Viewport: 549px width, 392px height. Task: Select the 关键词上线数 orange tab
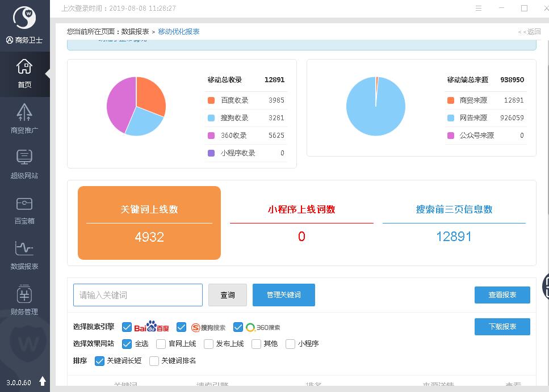(x=149, y=222)
